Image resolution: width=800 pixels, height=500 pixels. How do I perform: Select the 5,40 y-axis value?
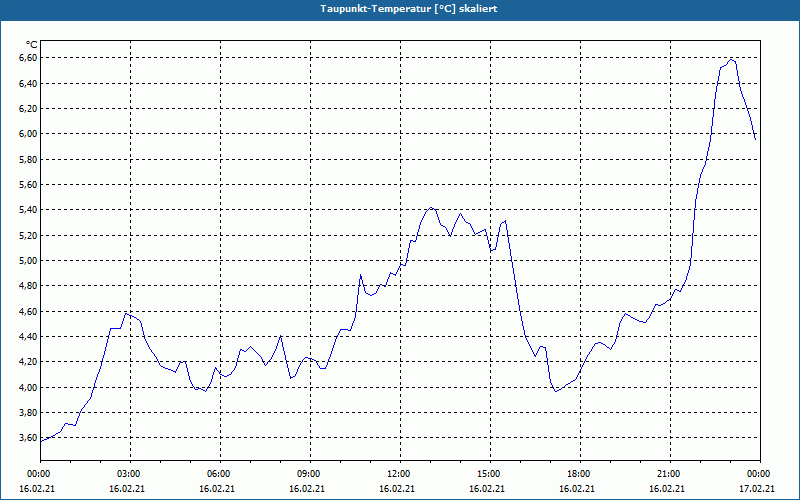(28, 210)
